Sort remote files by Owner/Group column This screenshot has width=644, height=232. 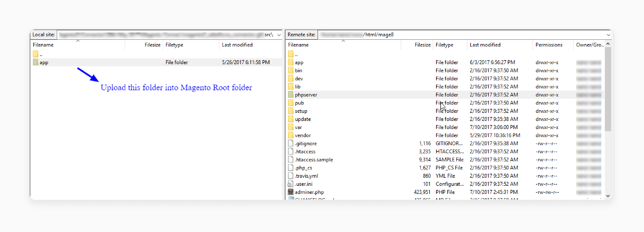pyautogui.click(x=590, y=45)
